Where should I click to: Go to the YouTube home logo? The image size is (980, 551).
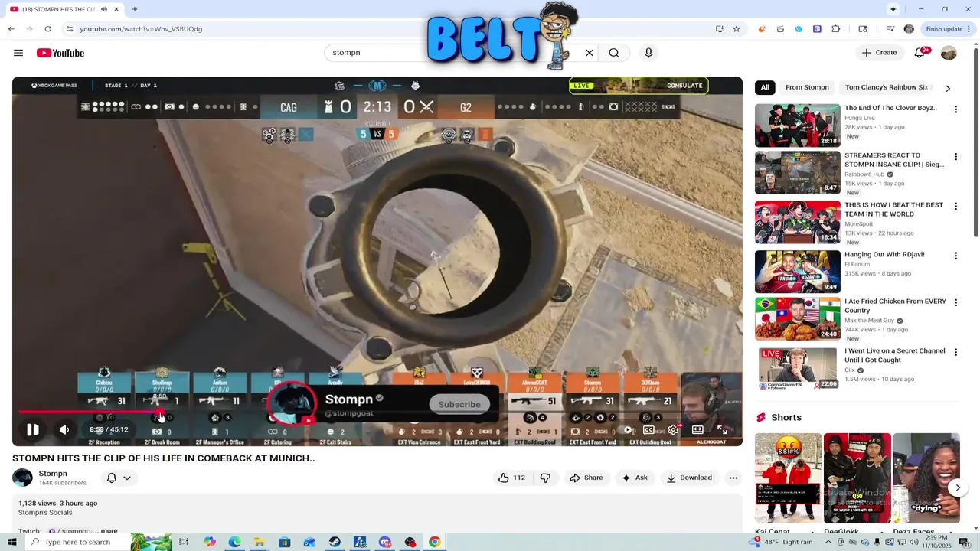click(60, 53)
